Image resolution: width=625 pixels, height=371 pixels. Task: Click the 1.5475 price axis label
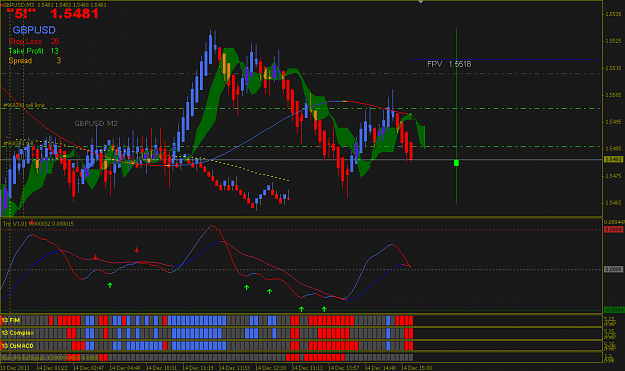(x=613, y=175)
